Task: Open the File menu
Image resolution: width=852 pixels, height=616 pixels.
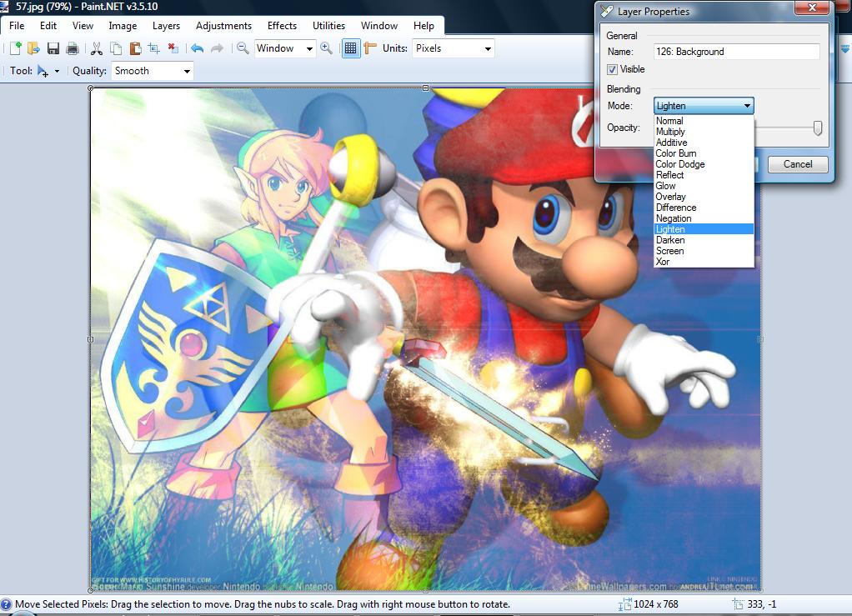Action: click(x=17, y=26)
